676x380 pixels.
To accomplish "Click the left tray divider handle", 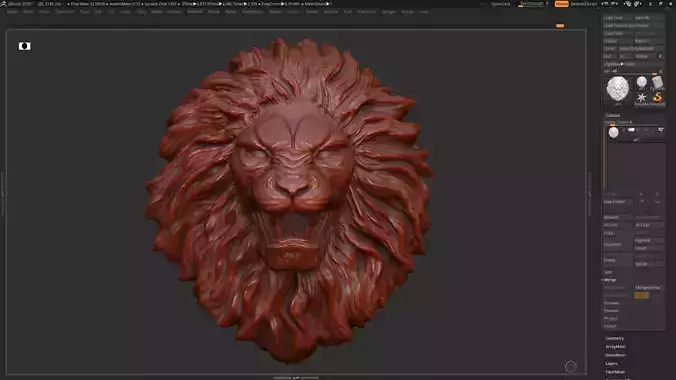I will click(2, 194).
